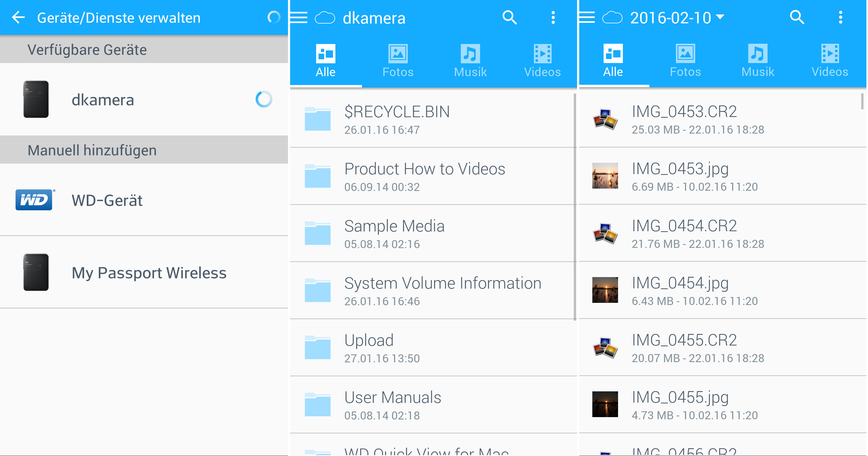The width and height of the screenshot is (868, 456).
Task: Click search icon in dkamera header
Action: tap(509, 17)
